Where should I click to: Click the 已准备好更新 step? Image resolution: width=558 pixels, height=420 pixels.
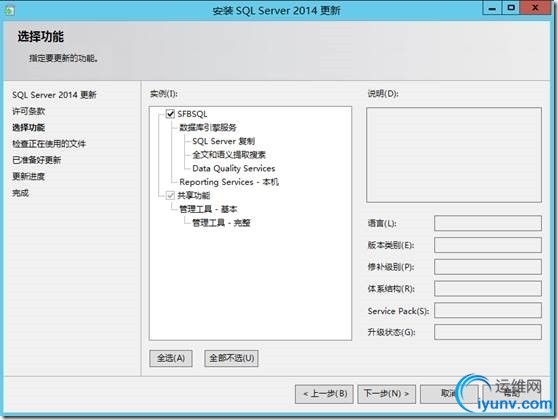[x=36, y=160]
